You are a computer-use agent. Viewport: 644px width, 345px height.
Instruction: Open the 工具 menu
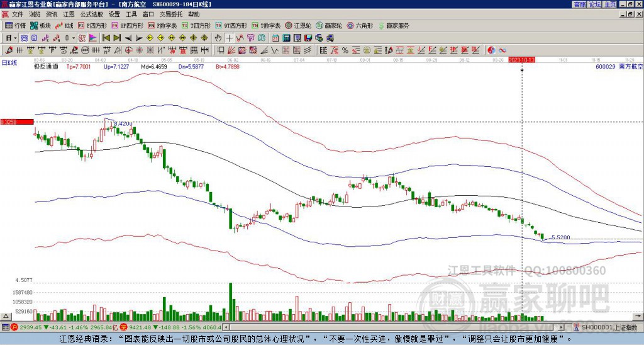pos(131,14)
